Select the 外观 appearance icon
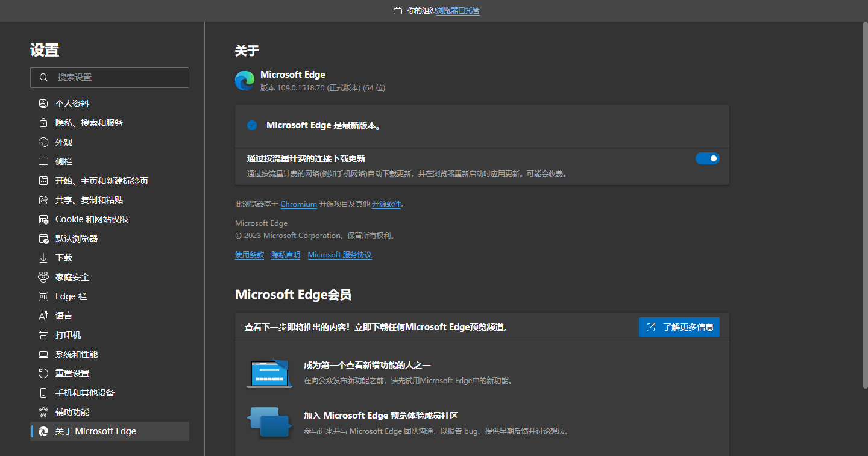The image size is (868, 456). coord(43,142)
